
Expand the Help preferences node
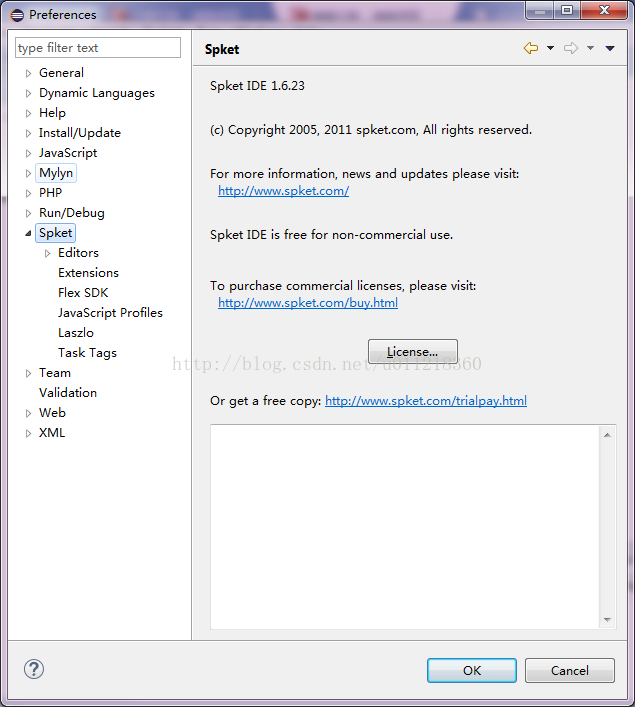coord(28,113)
